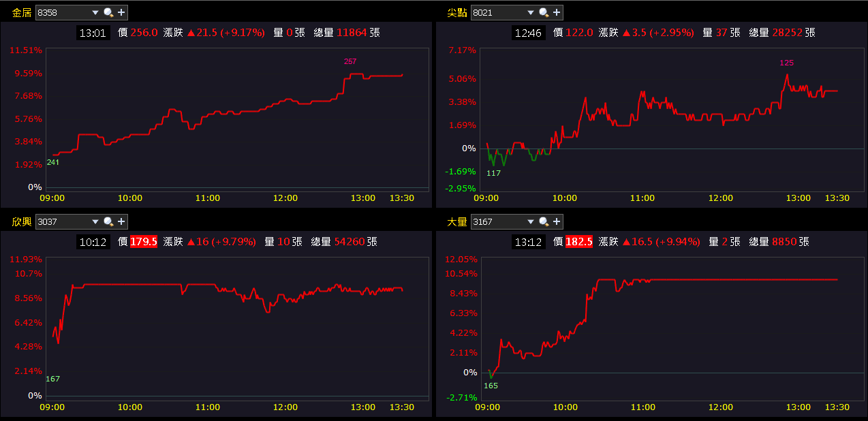
Task: Click the change ▲16.5 (+9.94%) value
Action: [661, 241]
